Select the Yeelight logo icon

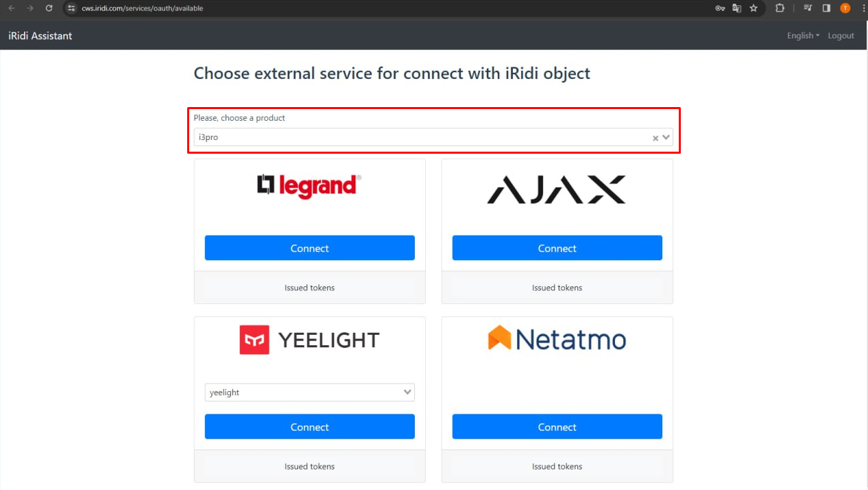point(254,339)
